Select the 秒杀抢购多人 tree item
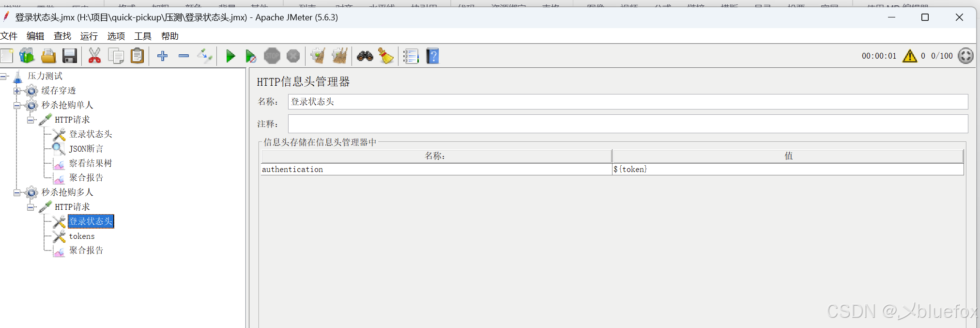This screenshot has width=980, height=328. tap(67, 192)
